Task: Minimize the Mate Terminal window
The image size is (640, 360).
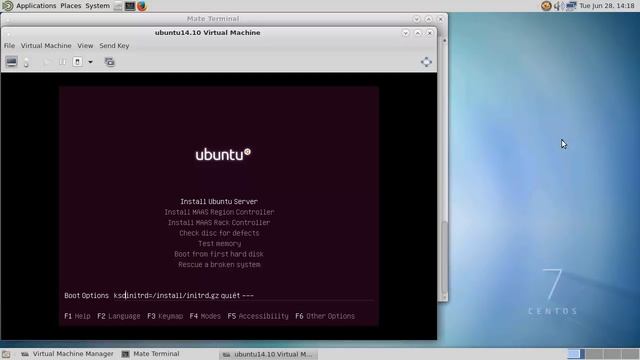Action: click(x=416, y=19)
